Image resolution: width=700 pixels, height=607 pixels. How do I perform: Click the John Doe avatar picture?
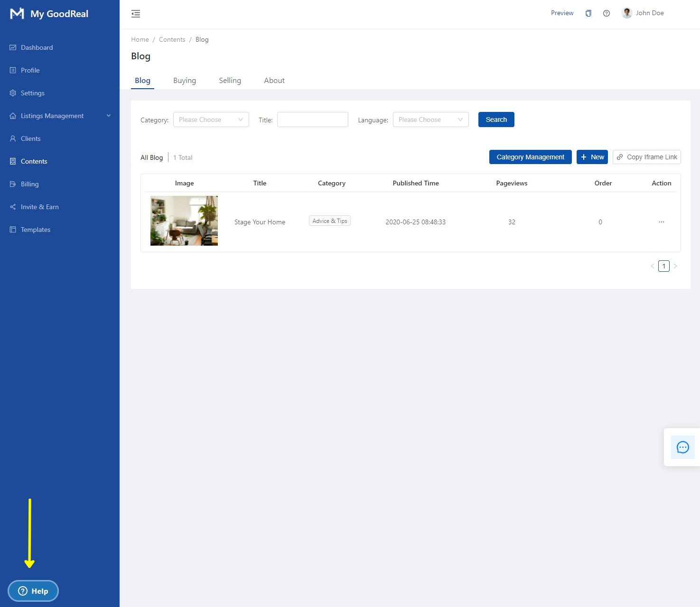pos(627,13)
